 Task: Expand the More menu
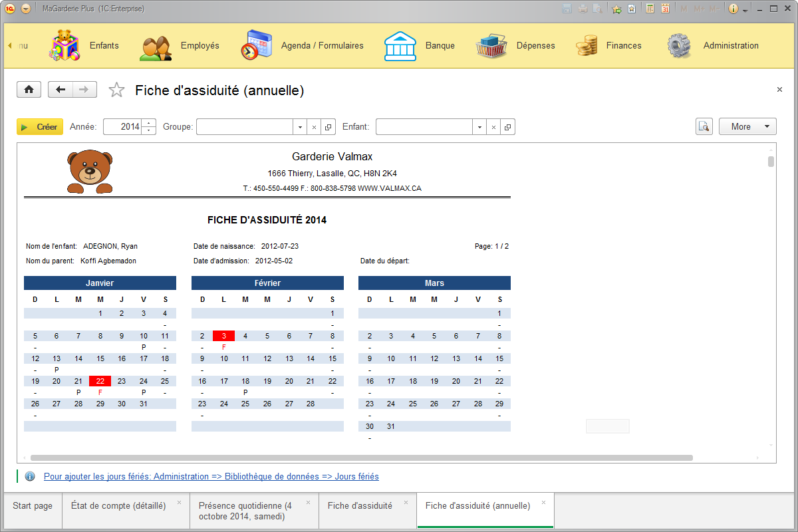click(747, 126)
